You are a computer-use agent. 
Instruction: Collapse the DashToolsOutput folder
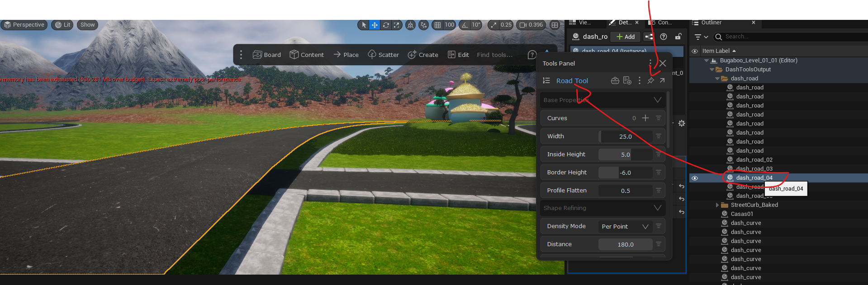pyautogui.click(x=712, y=70)
